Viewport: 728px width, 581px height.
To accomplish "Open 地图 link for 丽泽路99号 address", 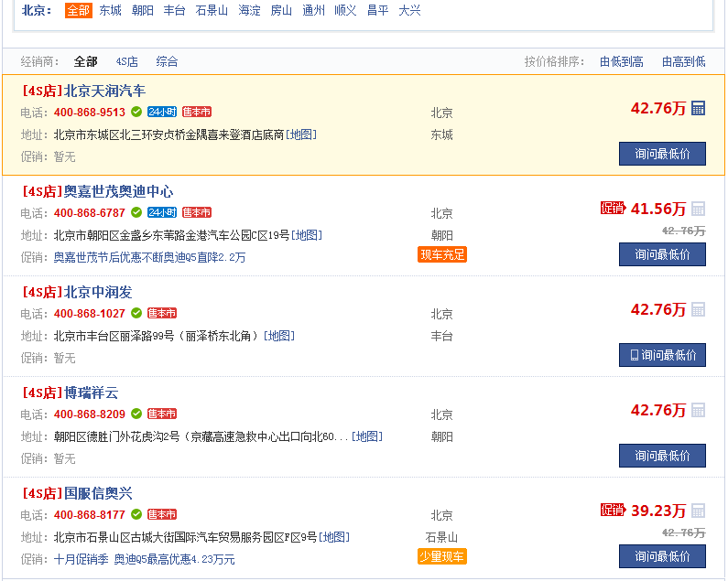I will click(x=279, y=336).
